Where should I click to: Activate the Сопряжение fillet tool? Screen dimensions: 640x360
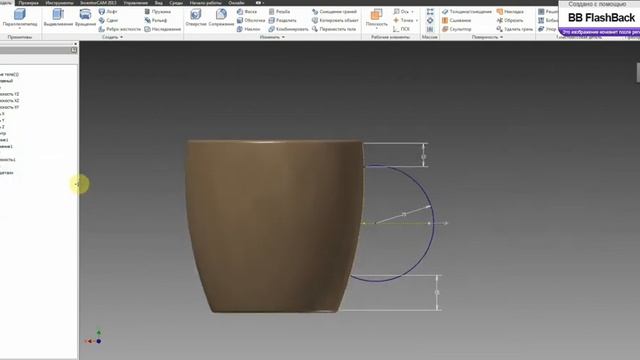[221, 18]
